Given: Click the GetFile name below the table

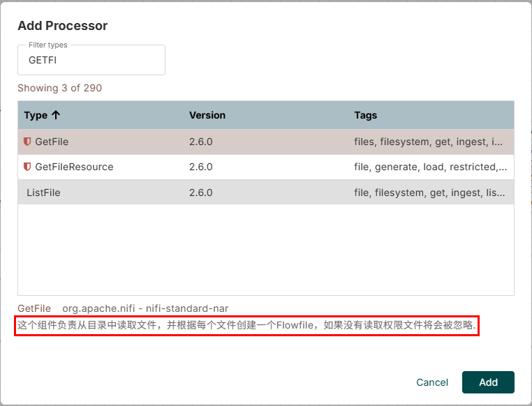Looking at the screenshot, I should click(34, 308).
